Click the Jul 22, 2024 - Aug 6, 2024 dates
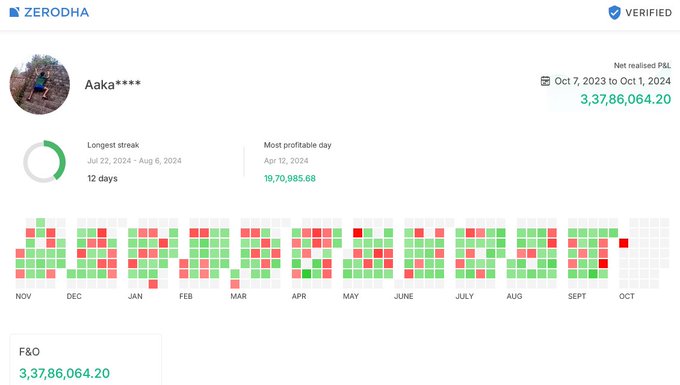This screenshot has height=385, width=680. (x=134, y=161)
